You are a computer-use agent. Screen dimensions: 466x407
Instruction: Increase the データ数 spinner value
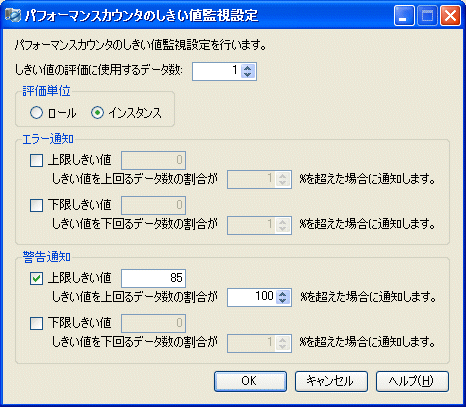248,67
